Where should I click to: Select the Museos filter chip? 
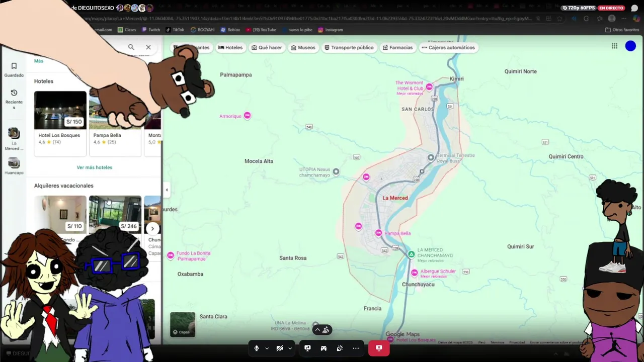pos(303,48)
